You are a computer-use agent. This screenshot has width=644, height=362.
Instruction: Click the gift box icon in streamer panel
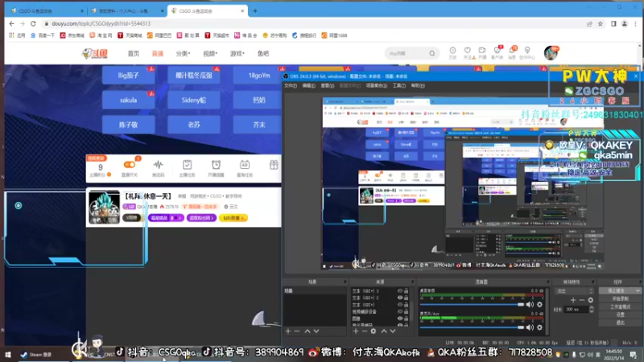(274, 165)
